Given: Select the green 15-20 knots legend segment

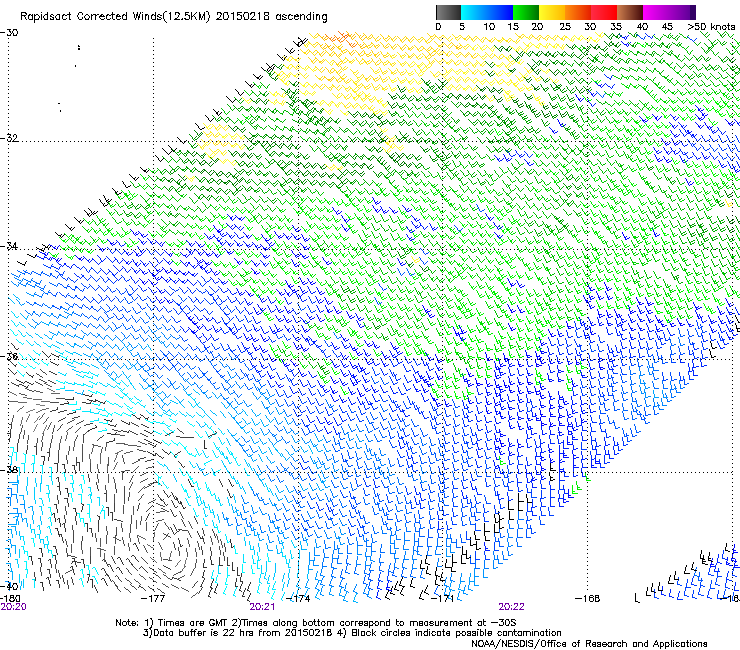Looking at the screenshot, I should click(526, 12).
